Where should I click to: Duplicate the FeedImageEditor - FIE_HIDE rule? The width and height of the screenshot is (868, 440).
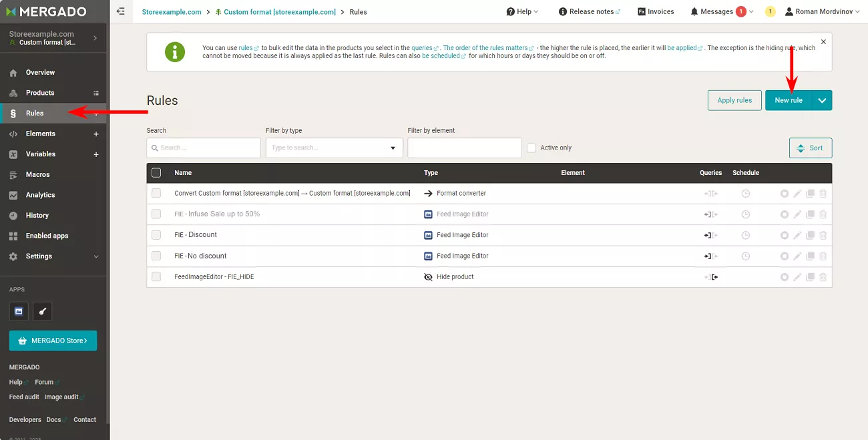[x=810, y=277]
